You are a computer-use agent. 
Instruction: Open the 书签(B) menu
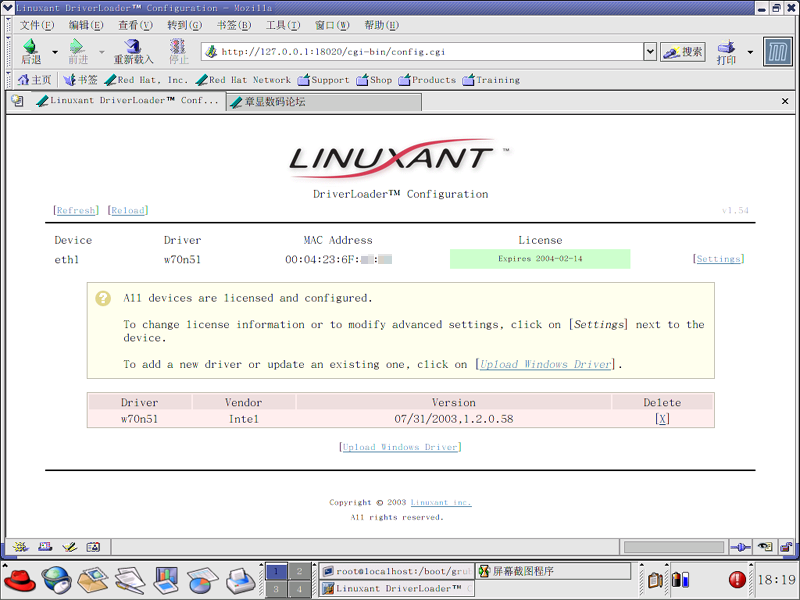coord(234,25)
